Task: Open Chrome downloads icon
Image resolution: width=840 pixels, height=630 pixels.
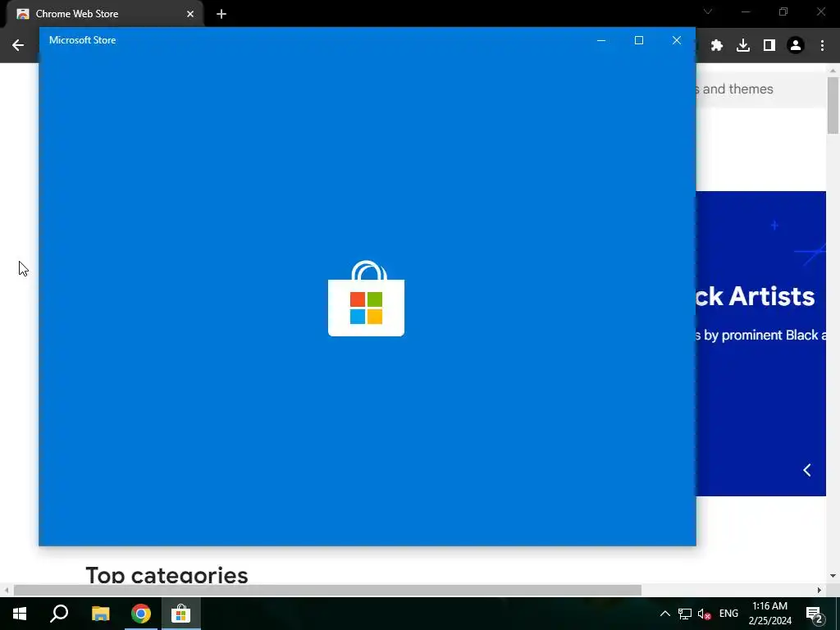Action: [x=743, y=46]
